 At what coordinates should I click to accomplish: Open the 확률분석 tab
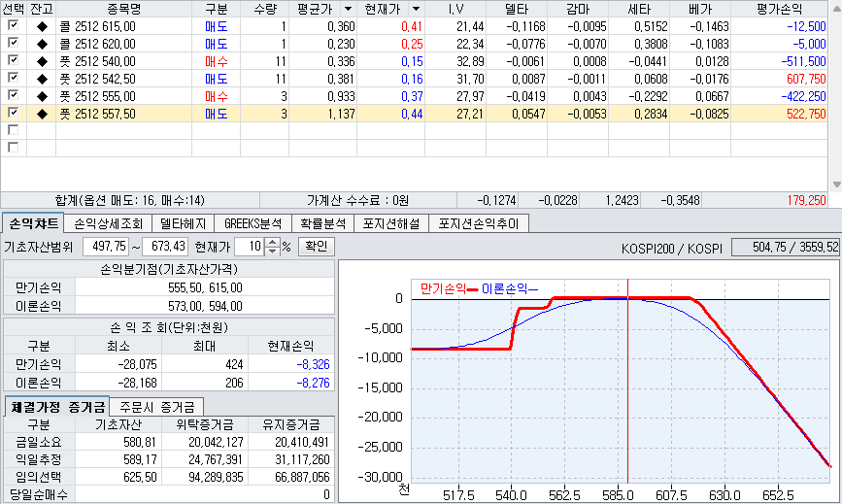pyautogui.click(x=323, y=223)
